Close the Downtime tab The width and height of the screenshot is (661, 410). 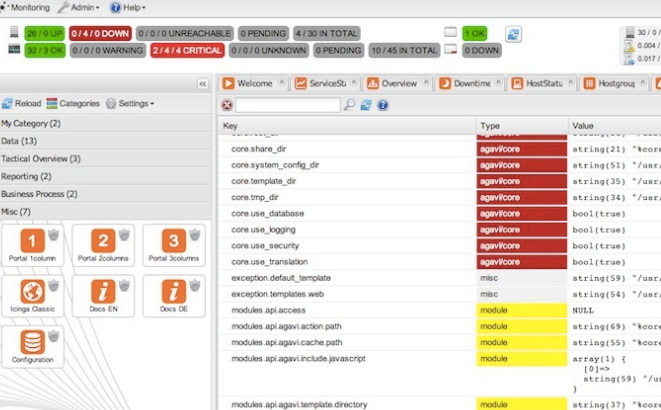[498, 82]
